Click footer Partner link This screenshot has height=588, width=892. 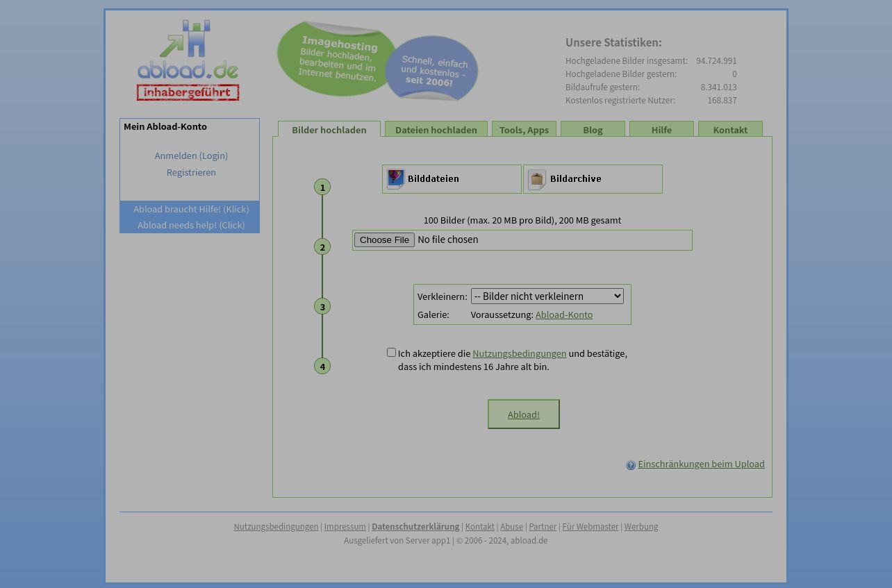pyautogui.click(x=543, y=527)
